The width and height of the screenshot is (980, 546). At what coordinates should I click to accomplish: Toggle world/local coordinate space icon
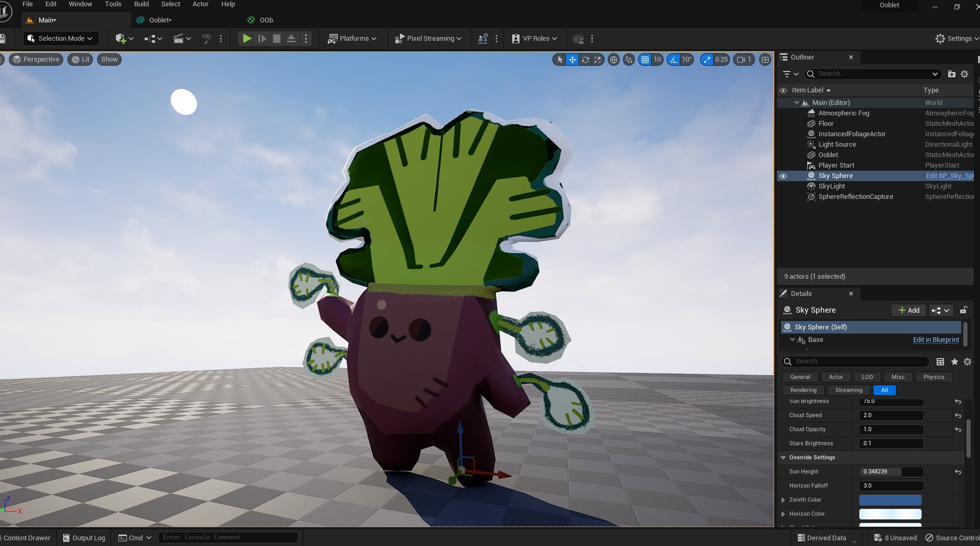(x=614, y=60)
